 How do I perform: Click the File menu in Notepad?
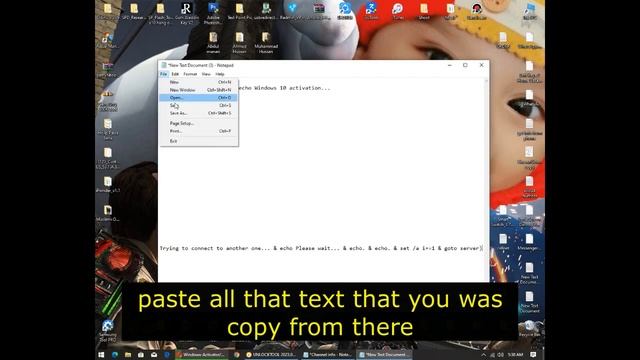pyautogui.click(x=164, y=74)
